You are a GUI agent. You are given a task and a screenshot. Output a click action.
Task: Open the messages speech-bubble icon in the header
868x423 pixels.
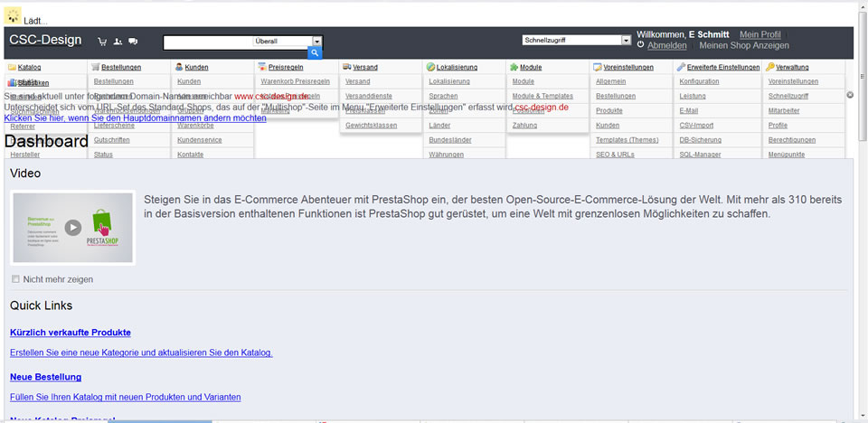[133, 42]
